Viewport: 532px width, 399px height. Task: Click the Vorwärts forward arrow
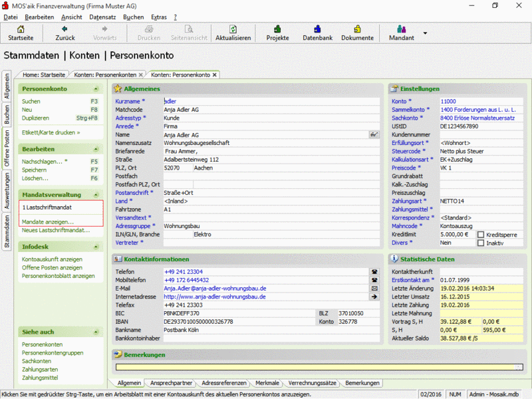104,29
